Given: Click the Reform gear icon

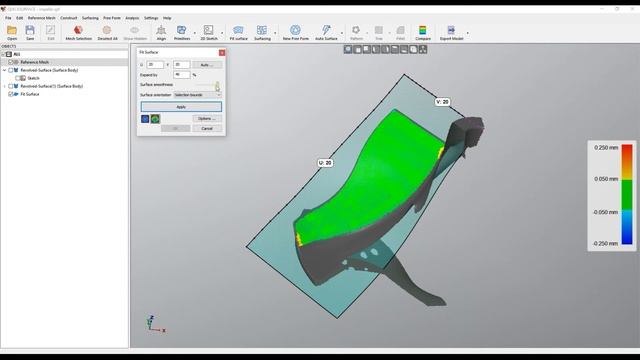Looking at the screenshot, I should coord(356,30).
